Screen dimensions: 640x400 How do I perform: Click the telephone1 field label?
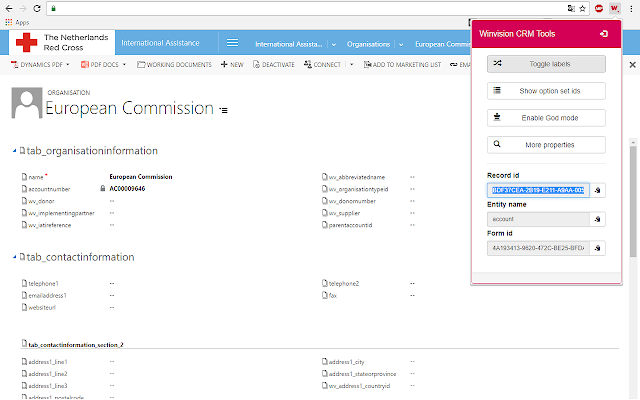pyautogui.click(x=43, y=284)
